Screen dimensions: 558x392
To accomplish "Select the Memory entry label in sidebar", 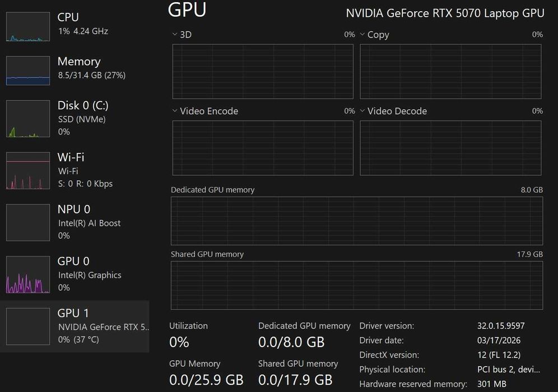I will [79, 62].
